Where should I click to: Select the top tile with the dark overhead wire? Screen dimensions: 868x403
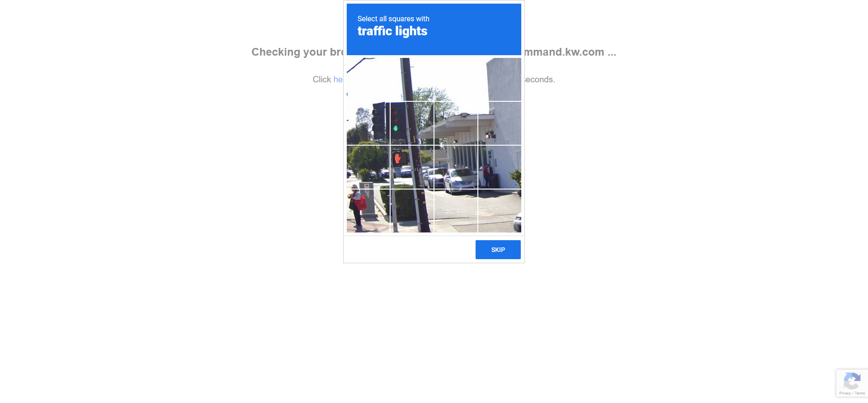click(x=368, y=79)
